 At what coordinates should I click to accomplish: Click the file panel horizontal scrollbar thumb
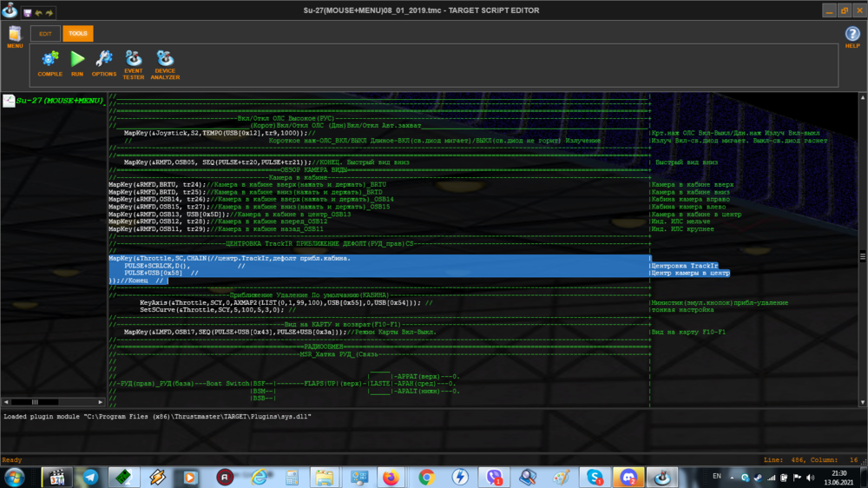(35, 402)
